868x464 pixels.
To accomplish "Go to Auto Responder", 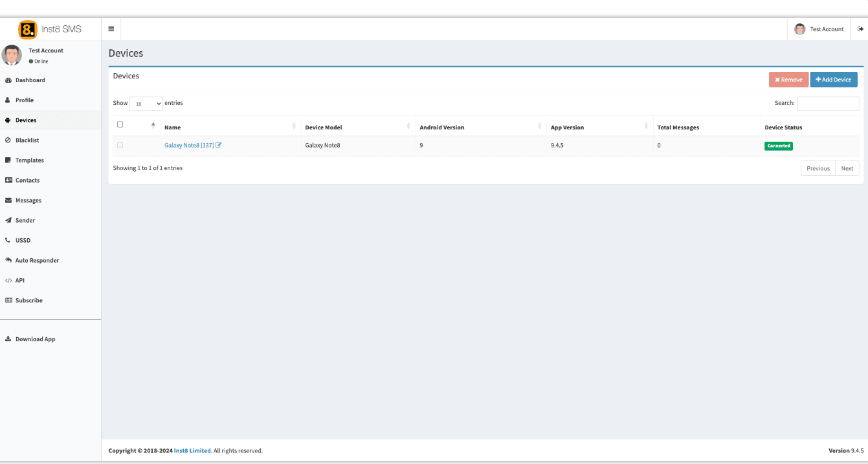I will pos(50,260).
